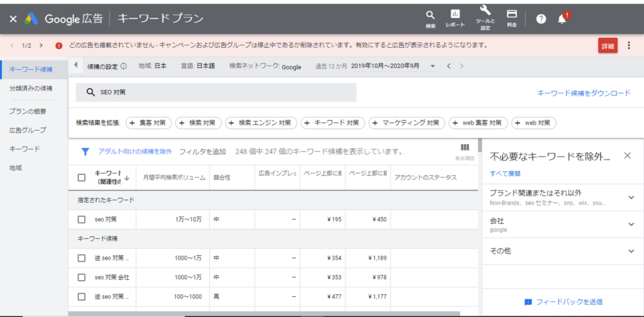Check the 逆 seo 対策 row with ¥354
The height and width of the screenshot is (317, 644).
coord(81,259)
